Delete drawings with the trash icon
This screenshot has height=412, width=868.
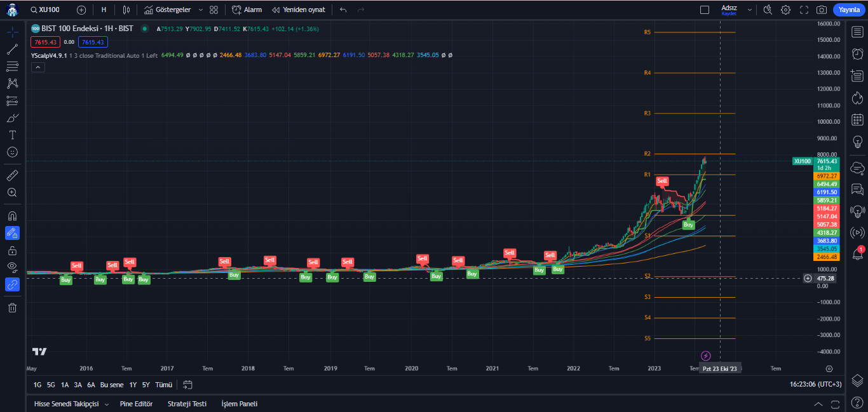tap(12, 307)
